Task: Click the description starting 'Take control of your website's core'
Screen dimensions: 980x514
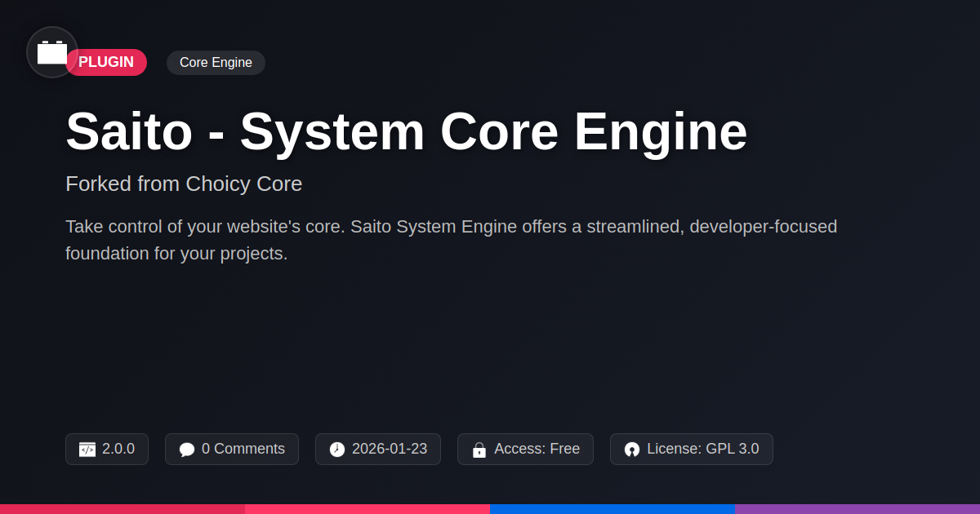Action: pos(452,240)
